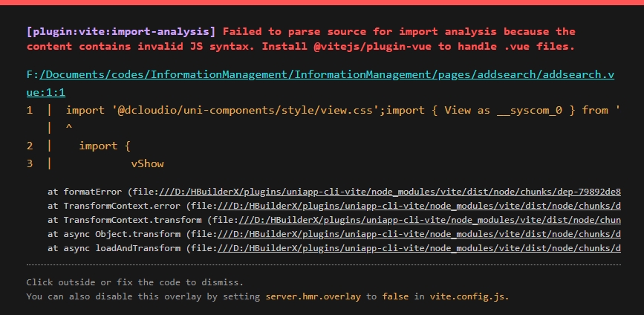Viewport: 644px width, 315px height.
Task: Click the caret marker under line 1
Action: point(68,128)
